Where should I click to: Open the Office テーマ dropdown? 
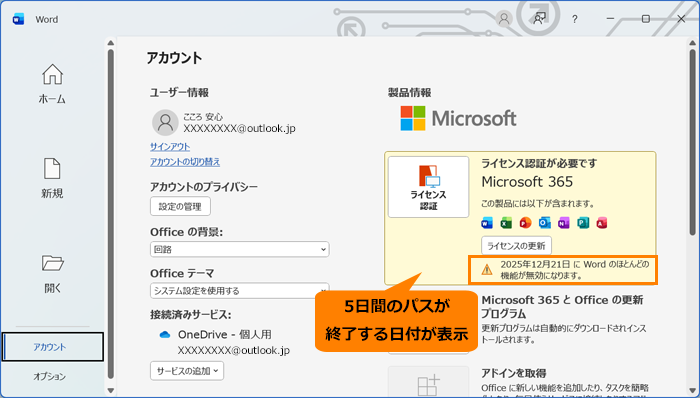pos(240,290)
